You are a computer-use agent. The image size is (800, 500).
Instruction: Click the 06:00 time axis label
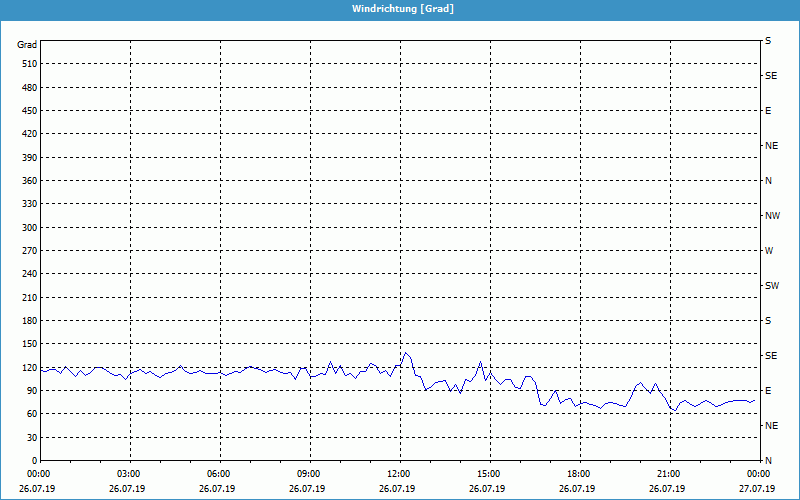pyautogui.click(x=219, y=474)
